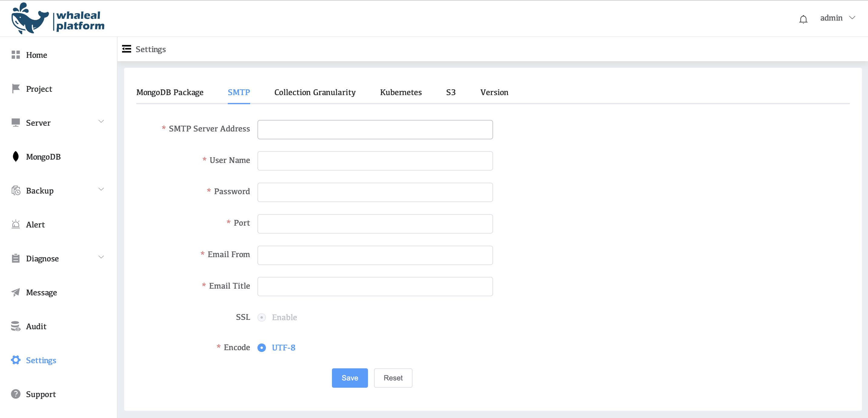Click the Project flag icon
The height and width of the screenshot is (418, 868).
(16, 89)
